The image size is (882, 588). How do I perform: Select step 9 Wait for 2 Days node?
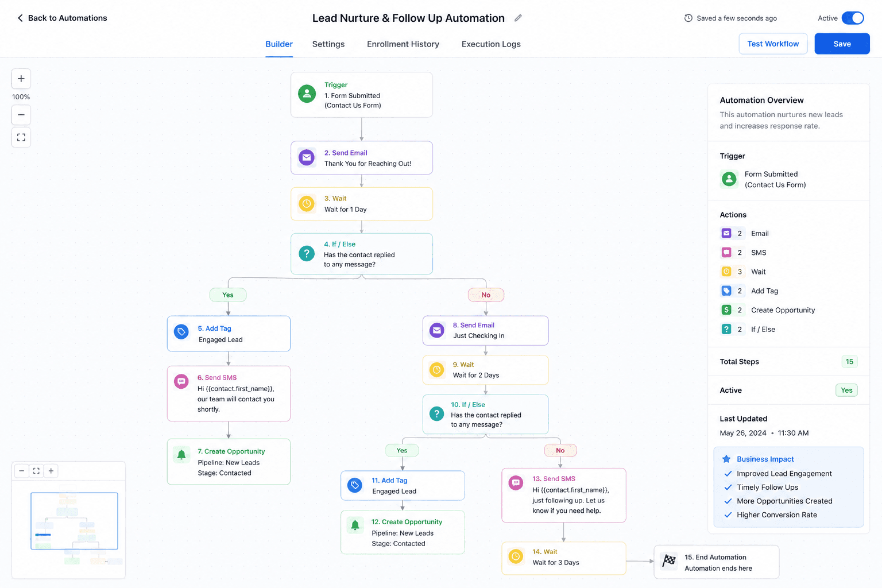point(485,370)
